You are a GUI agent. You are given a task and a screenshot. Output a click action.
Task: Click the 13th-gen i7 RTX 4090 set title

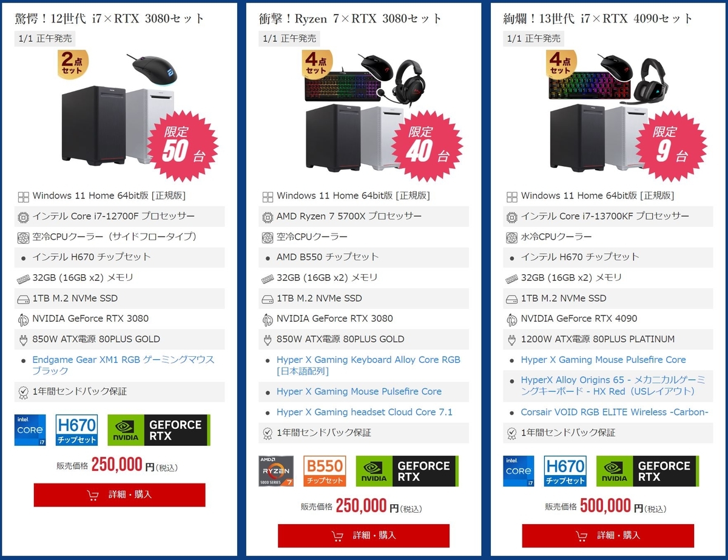pyautogui.click(x=599, y=18)
